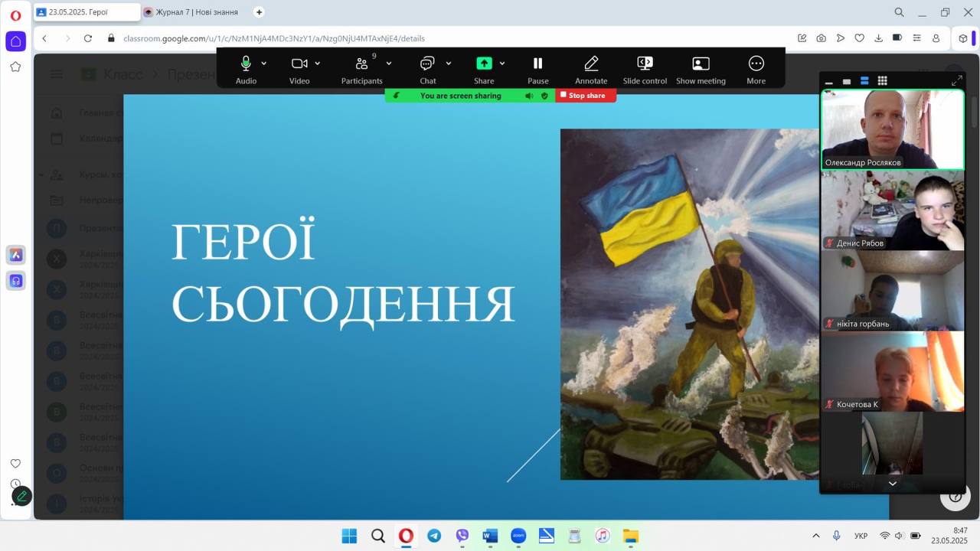The width and height of the screenshot is (980, 551).
Task: Select Денис Рябов video thumbnail
Action: (893, 210)
